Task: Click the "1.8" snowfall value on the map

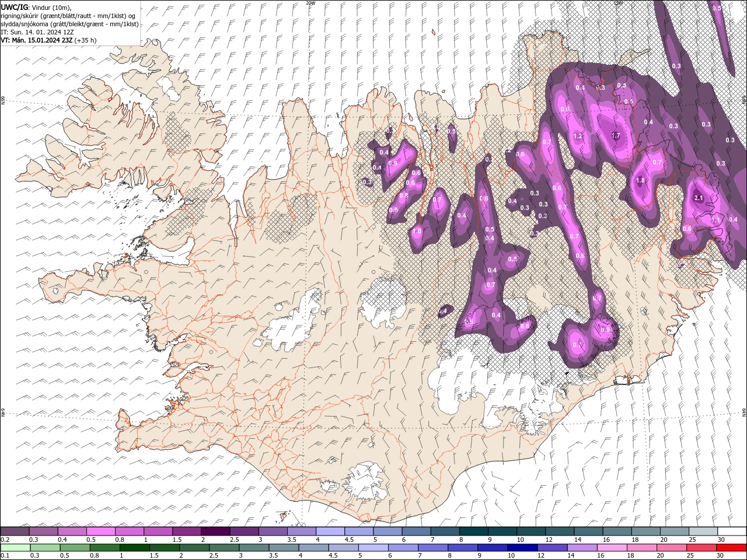Action: coord(640,180)
